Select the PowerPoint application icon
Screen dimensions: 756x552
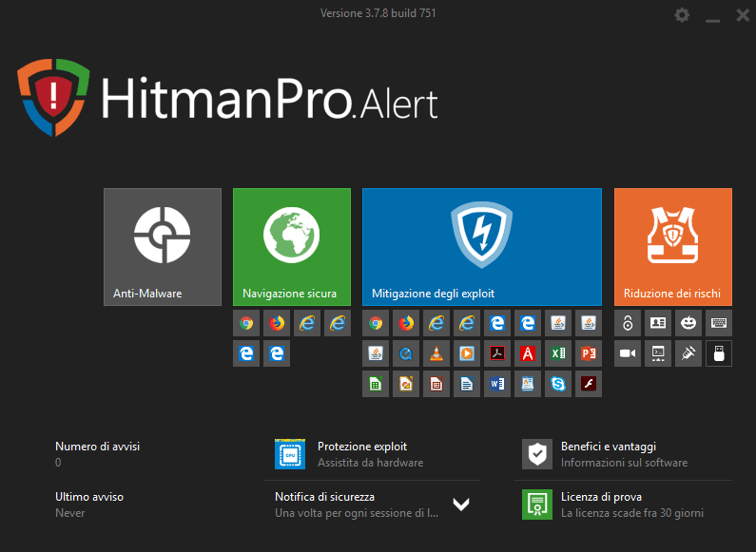click(589, 354)
